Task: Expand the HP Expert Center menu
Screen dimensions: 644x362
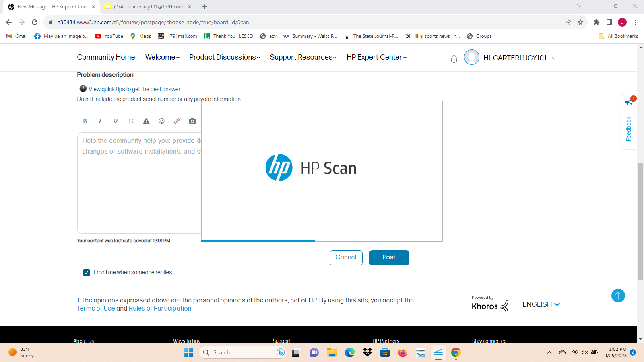Action: pyautogui.click(x=377, y=57)
